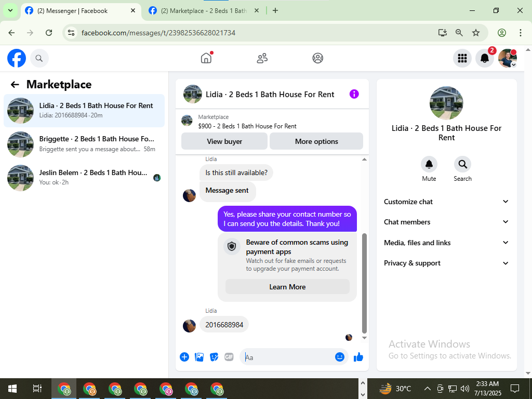The image size is (532, 399).
Task: Open the Chrome three-dot menu
Action: coord(520,33)
